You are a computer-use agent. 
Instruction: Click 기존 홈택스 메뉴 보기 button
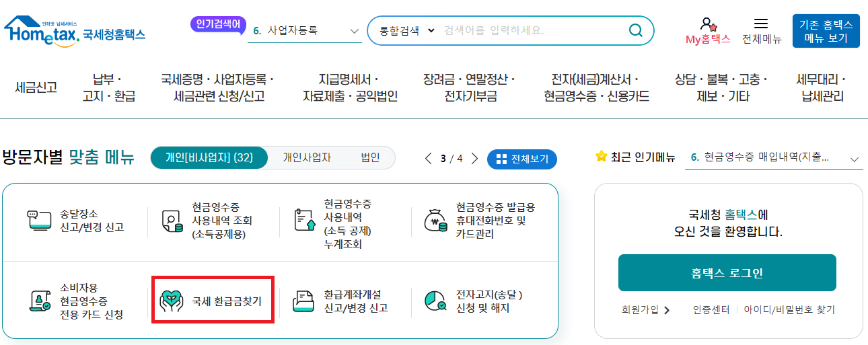pos(826,32)
